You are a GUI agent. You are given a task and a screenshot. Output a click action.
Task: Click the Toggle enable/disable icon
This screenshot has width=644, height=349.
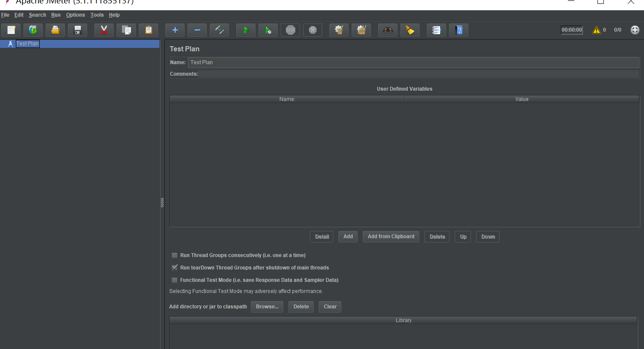219,30
